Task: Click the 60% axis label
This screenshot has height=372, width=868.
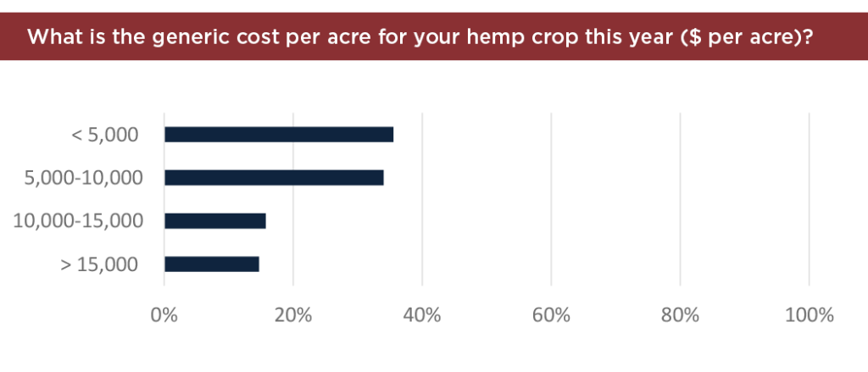Action: (551, 315)
